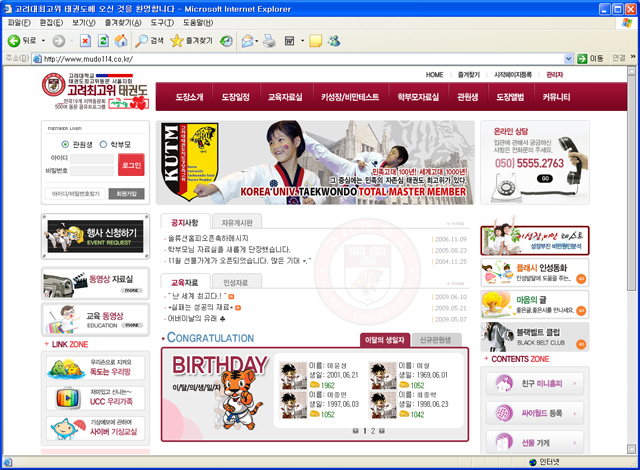The image size is (640, 470).
Task: Open Favorites star toolbar icon
Action: tap(177, 40)
